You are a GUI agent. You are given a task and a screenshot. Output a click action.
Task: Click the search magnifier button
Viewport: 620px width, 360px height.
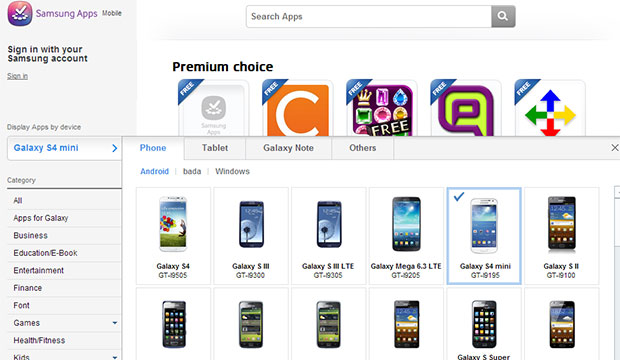[503, 16]
